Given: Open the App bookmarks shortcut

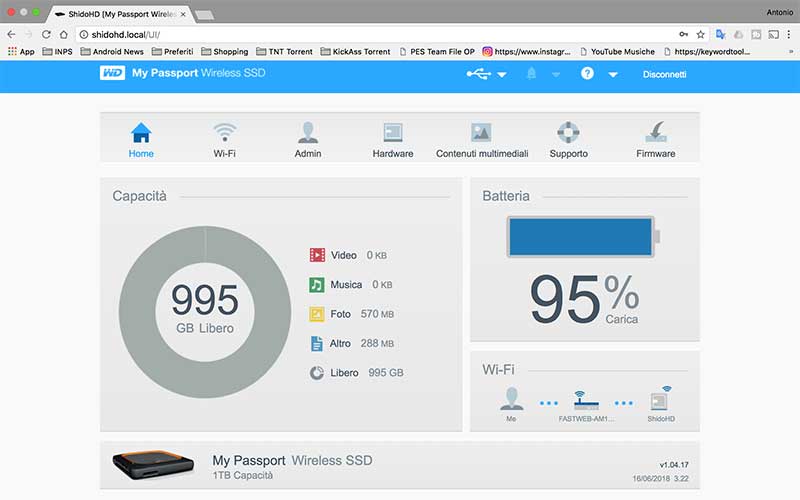Looking at the screenshot, I should click(21, 52).
